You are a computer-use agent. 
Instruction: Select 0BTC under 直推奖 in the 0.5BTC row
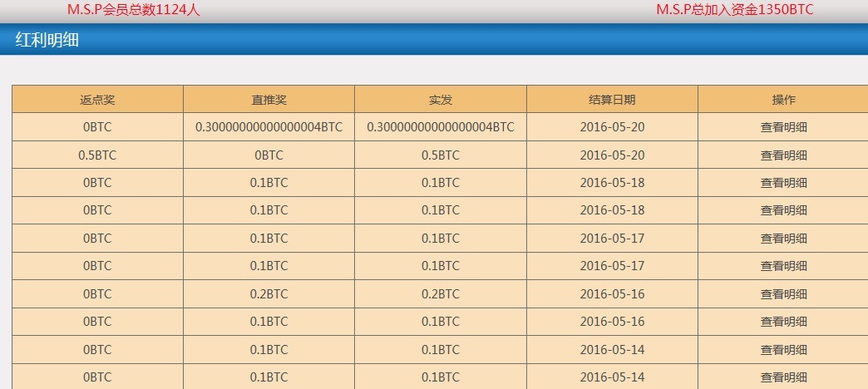coord(269,155)
